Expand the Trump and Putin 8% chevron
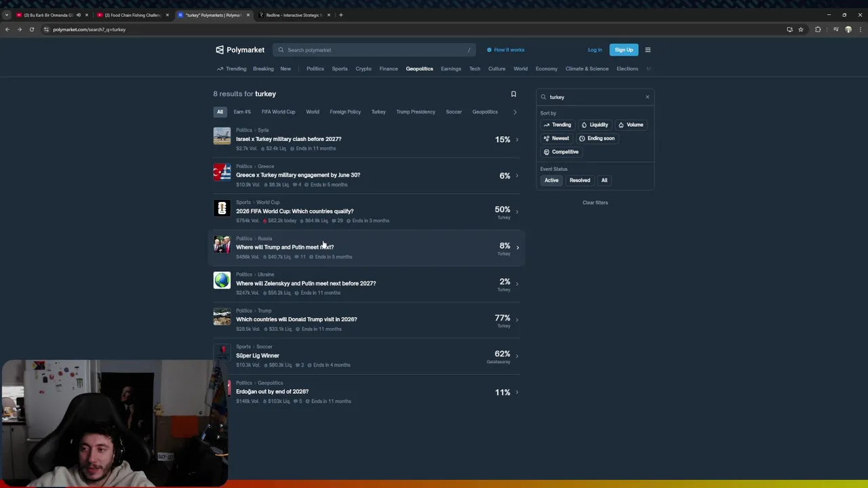 (x=517, y=247)
